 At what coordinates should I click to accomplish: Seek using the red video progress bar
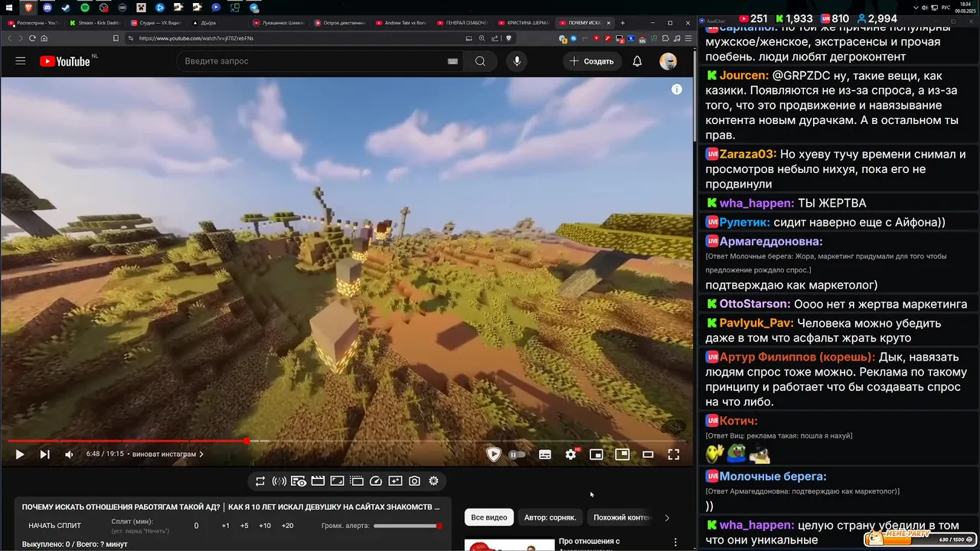point(347,441)
